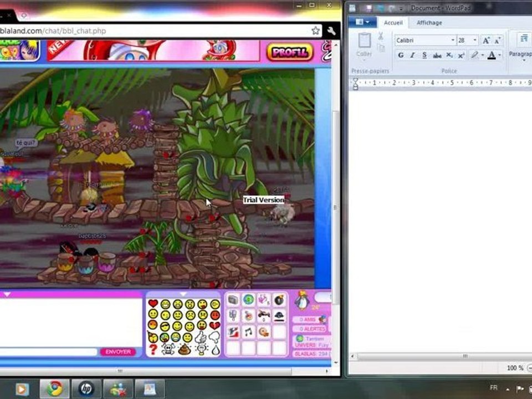Image resolution: width=532 pixels, height=399 pixels.
Task: Switch to the Affichage ribbon tab
Action: click(429, 23)
